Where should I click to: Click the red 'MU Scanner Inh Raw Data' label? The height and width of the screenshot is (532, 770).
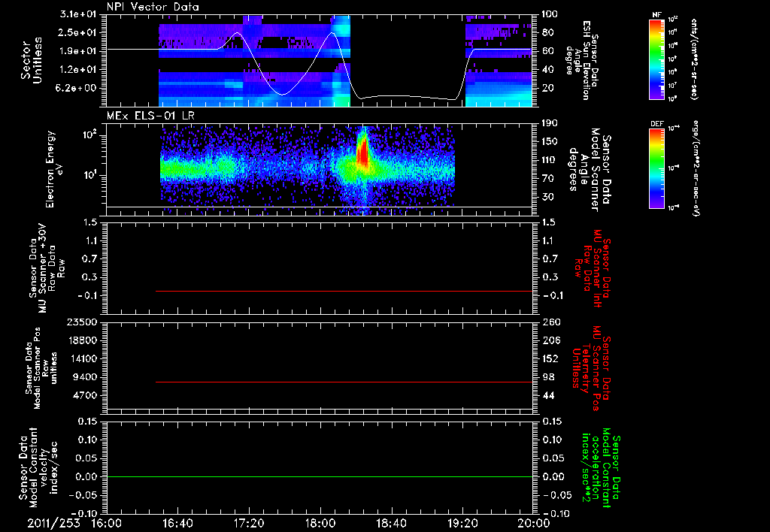(x=593, y=269)
